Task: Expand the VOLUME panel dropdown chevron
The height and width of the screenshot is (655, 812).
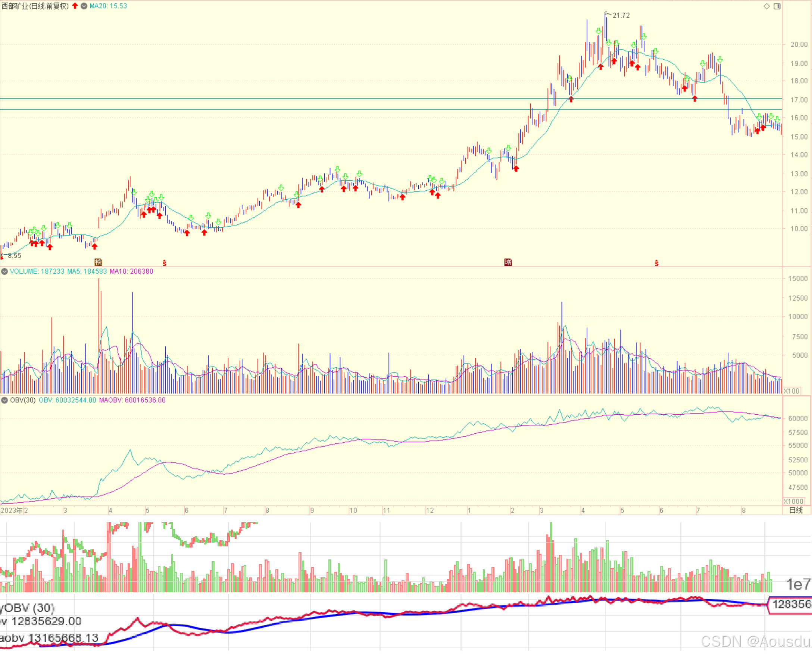Action: 4,271
